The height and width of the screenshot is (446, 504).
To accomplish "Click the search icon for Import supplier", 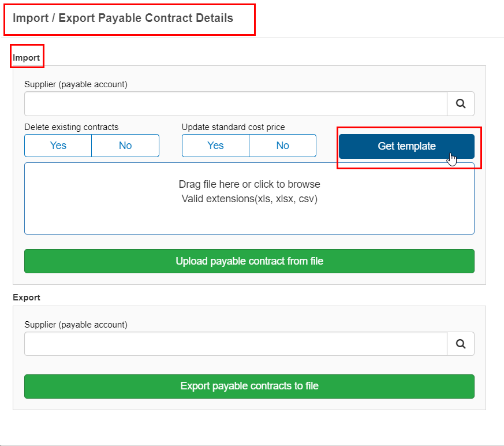I will coord(461,103).
